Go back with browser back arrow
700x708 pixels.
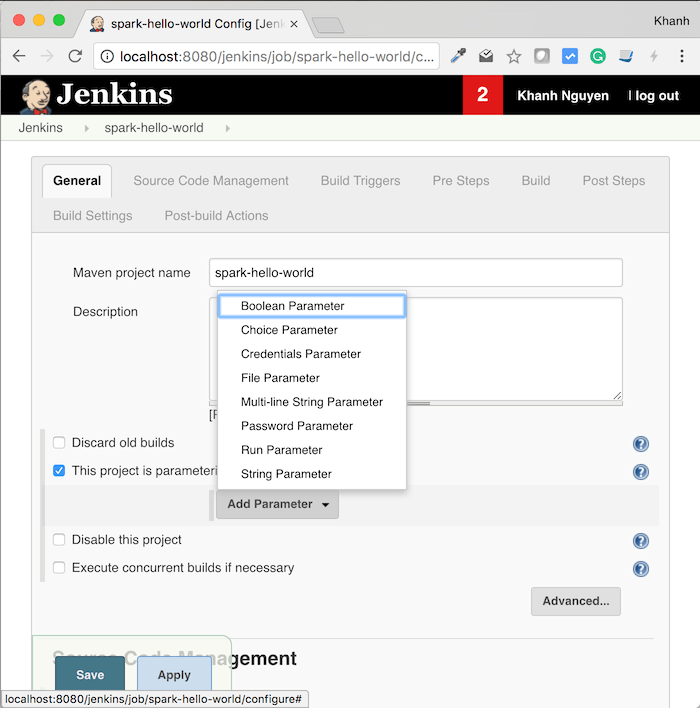point(19,56)
